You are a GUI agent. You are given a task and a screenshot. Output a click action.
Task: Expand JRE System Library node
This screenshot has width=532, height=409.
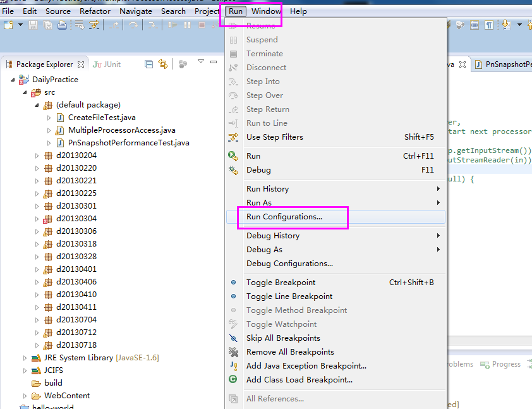(x=25, y=358)
